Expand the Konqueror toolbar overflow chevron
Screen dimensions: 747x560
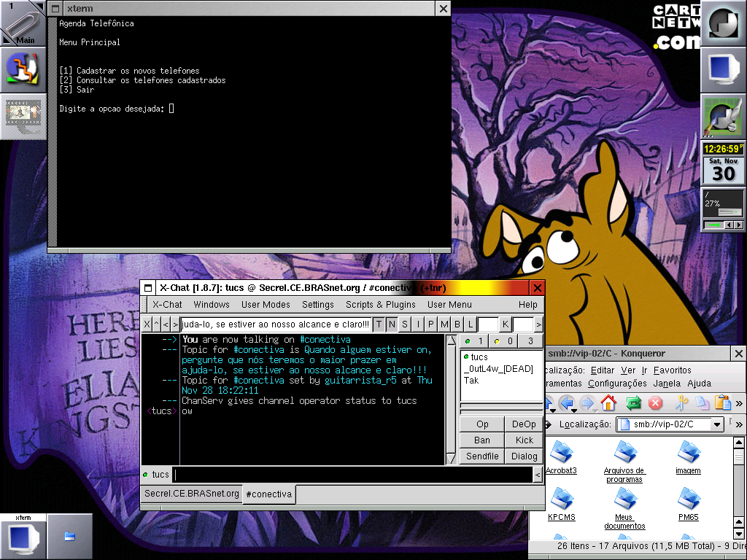click(739, 403)
